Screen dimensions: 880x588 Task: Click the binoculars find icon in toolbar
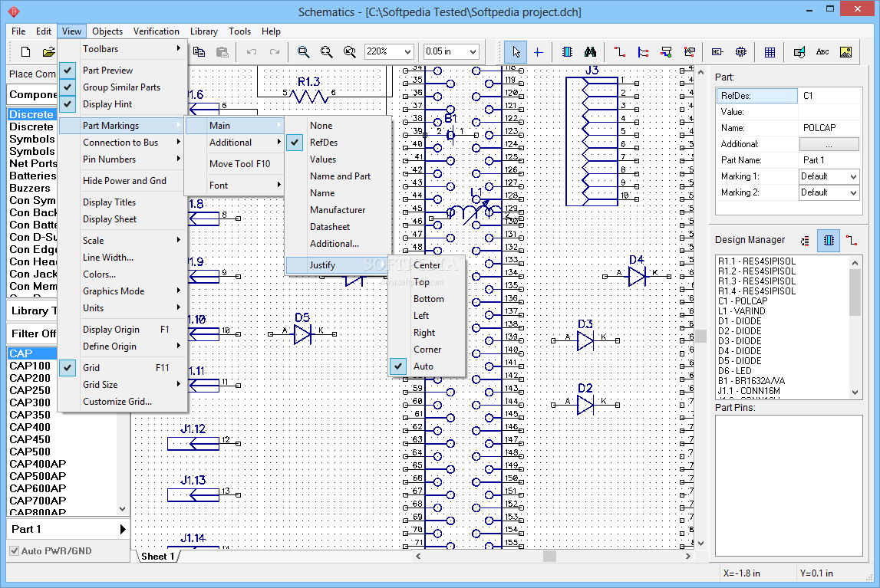(x=591, y=52)
